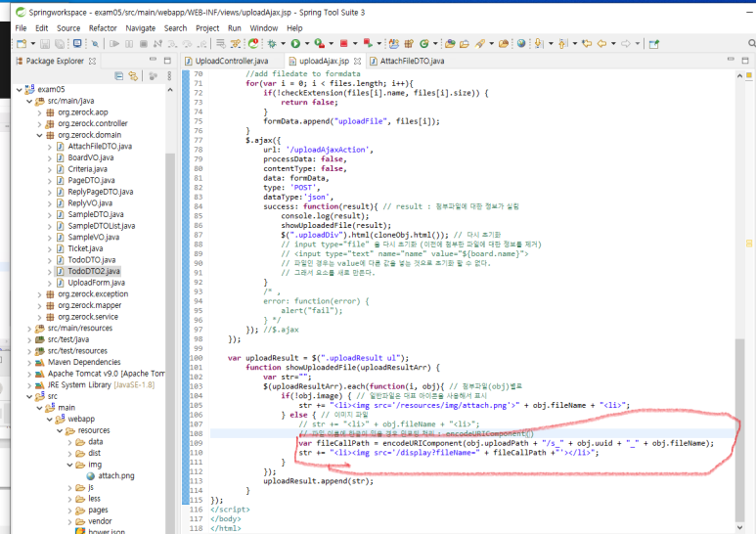Click the Resume debug icon
This screenshot has height=534, width=756.
(114, 44)
